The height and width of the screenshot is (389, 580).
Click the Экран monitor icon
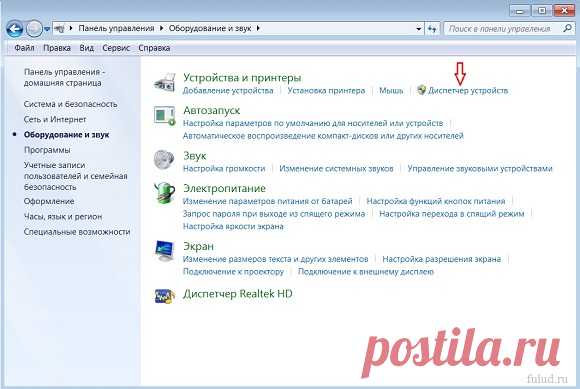pyautogui.click(x=165, y=251)
